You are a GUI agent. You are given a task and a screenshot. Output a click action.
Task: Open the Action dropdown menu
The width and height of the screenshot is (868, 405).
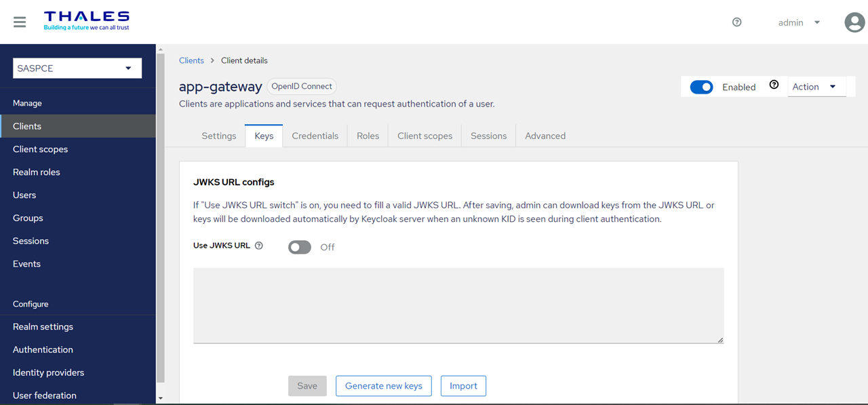click(816, 87)
